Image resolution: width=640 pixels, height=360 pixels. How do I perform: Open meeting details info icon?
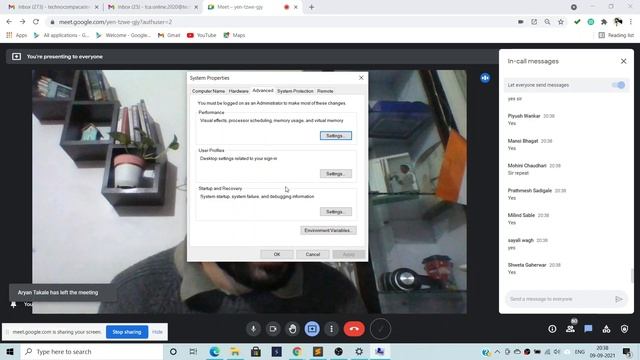552,329
